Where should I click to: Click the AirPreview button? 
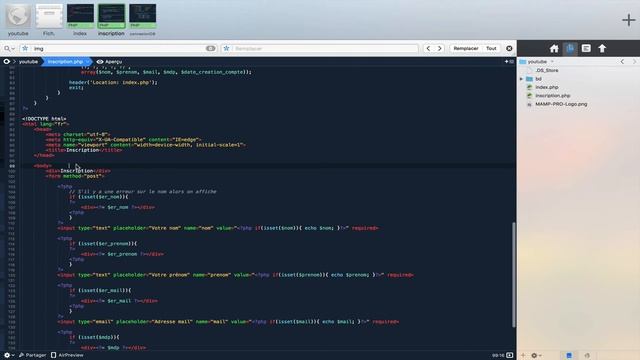coord(67,355)
